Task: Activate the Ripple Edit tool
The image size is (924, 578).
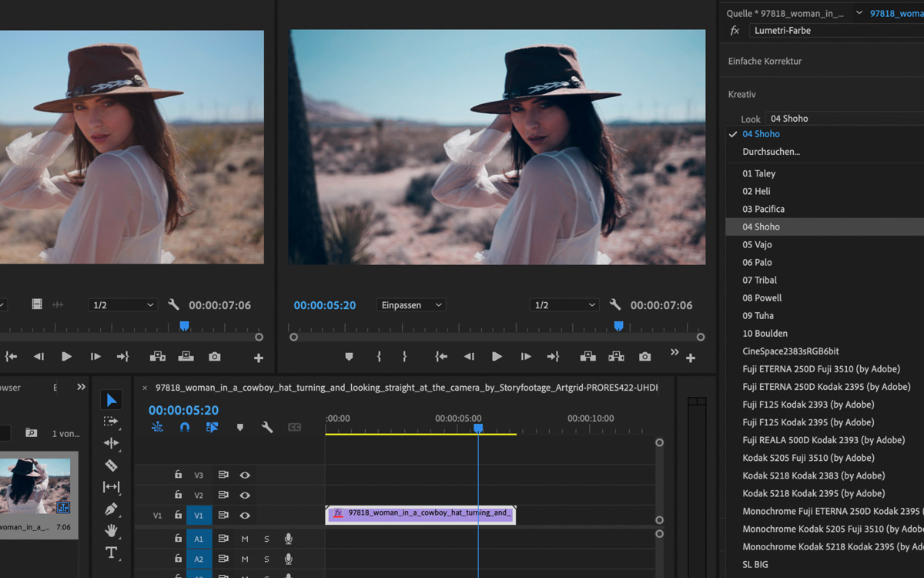Action: coord(111,443)
